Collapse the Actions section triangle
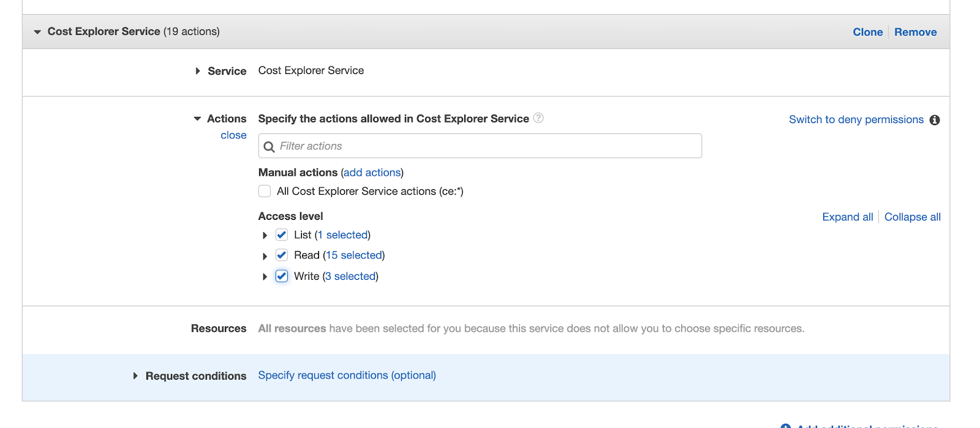The width and height of the screenshot is (980, 428). coord(197,119)
